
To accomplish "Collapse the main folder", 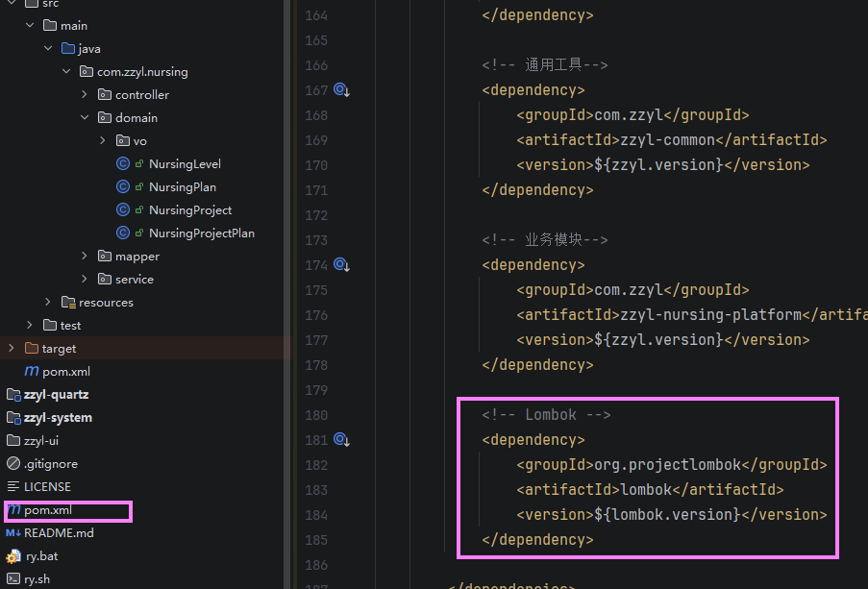I will (30, 26).
